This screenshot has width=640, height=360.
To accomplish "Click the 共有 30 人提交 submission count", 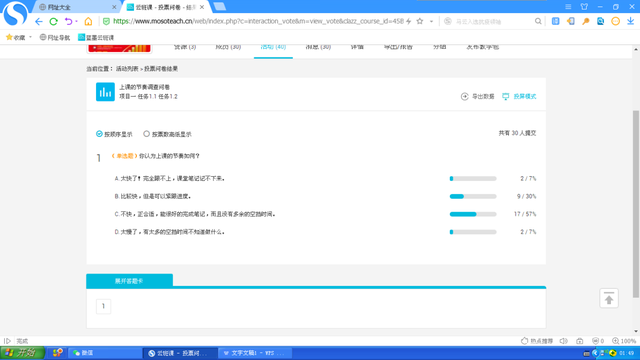I will pos(517,133).
